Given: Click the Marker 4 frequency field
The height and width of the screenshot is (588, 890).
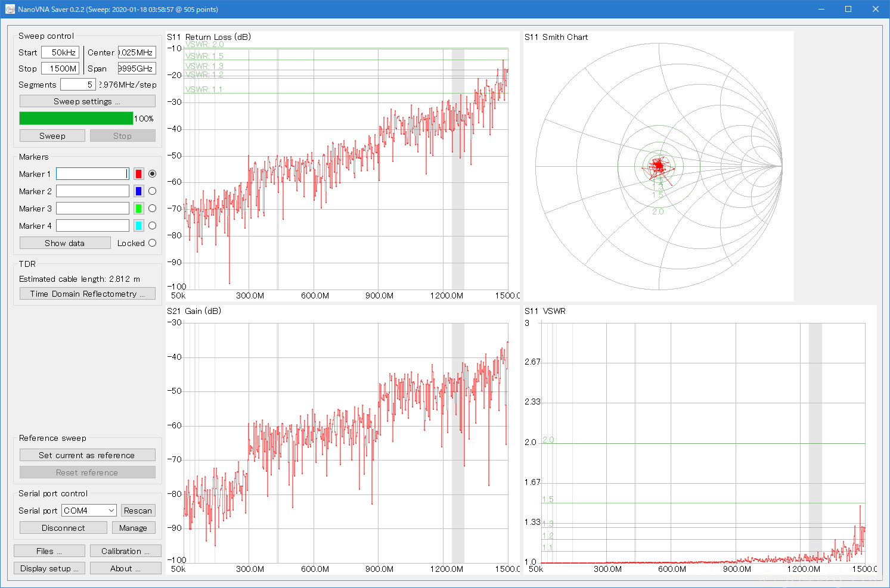Looking at the screenshot, I should click(92, 226).
